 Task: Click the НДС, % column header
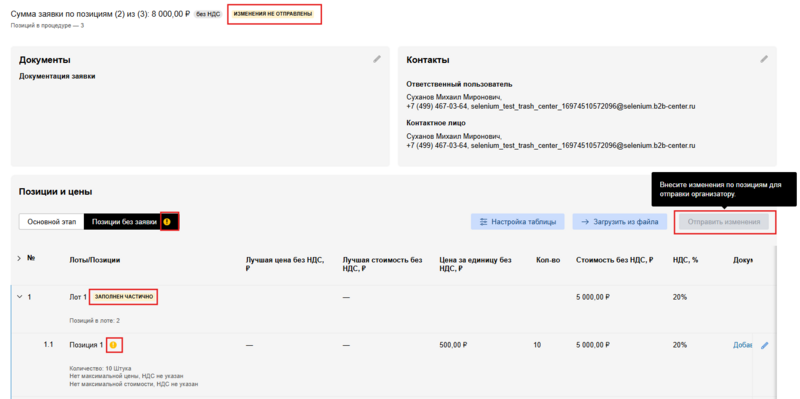[685, 260]
